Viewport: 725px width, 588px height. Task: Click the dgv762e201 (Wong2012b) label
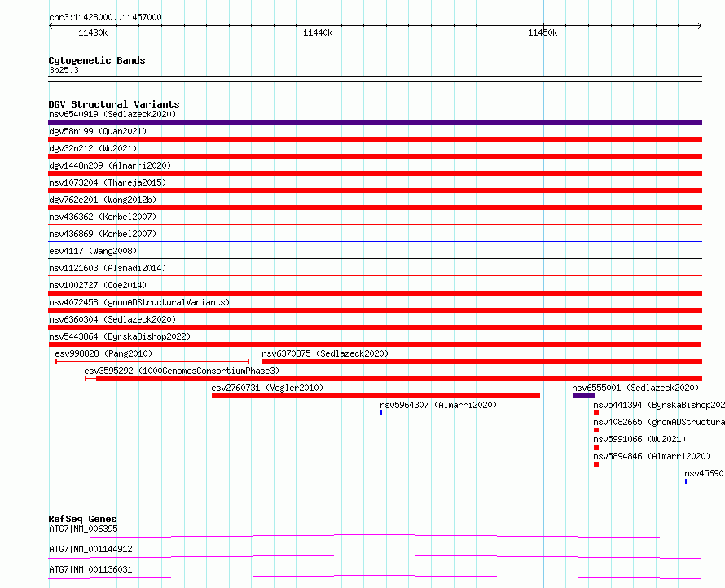tap(103, 200)
